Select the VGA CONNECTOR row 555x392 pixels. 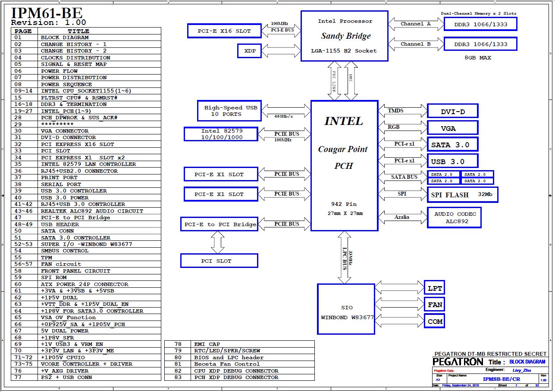click(86, 131)
